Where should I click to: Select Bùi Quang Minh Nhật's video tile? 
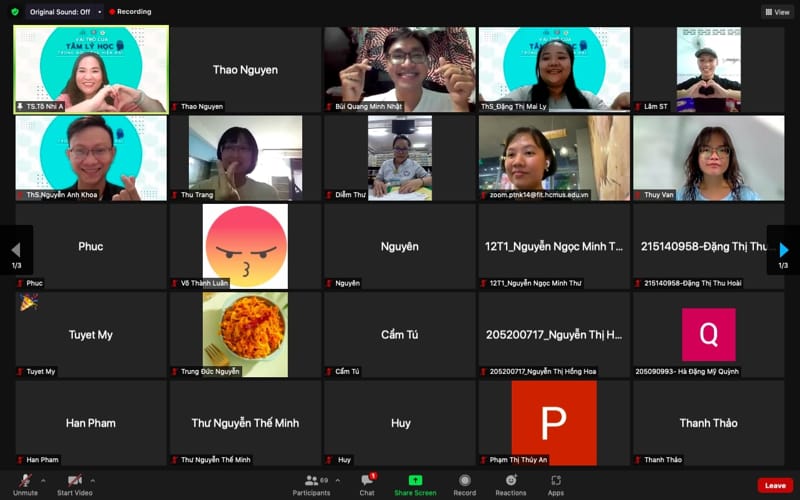point(399,68)
